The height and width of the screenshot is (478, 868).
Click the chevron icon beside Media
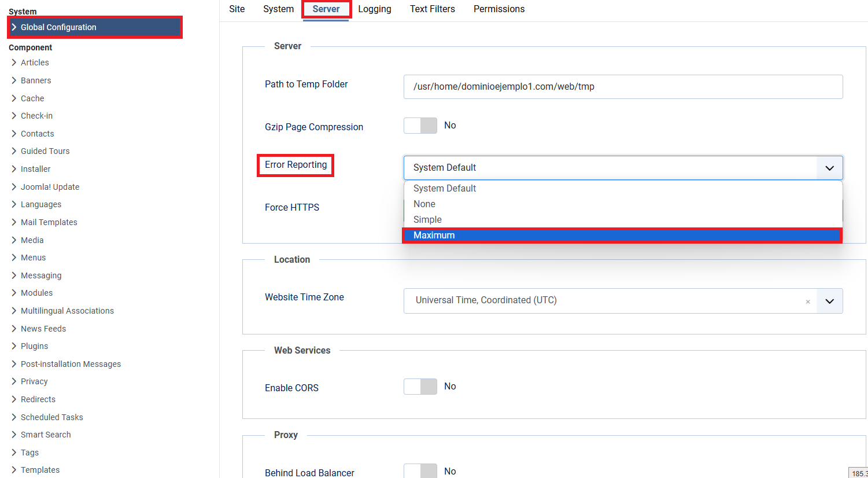14,240
